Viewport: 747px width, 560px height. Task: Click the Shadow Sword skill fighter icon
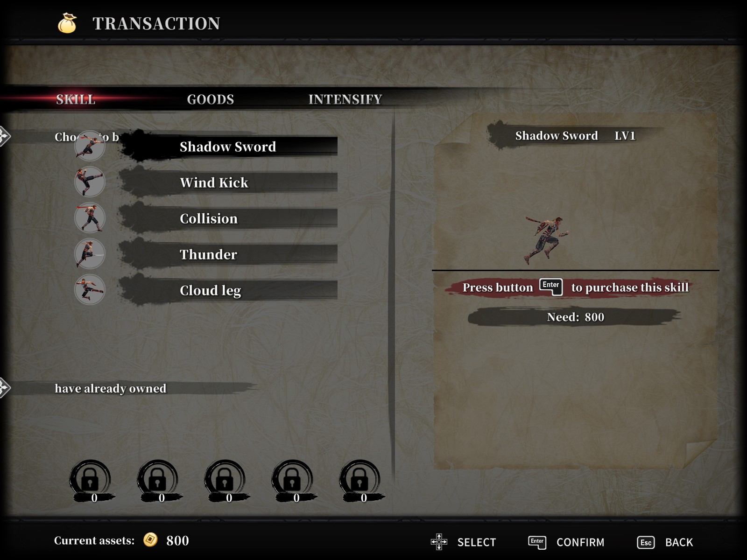point(90,146)
